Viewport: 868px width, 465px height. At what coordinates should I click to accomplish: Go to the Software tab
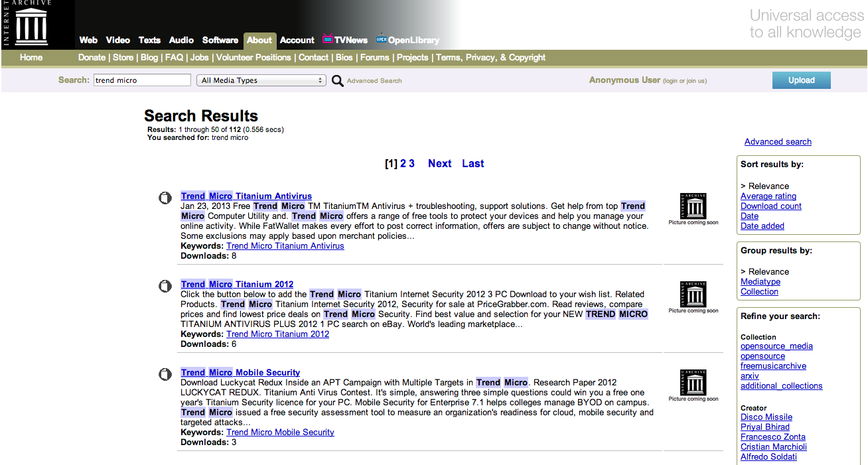(220, 40)
